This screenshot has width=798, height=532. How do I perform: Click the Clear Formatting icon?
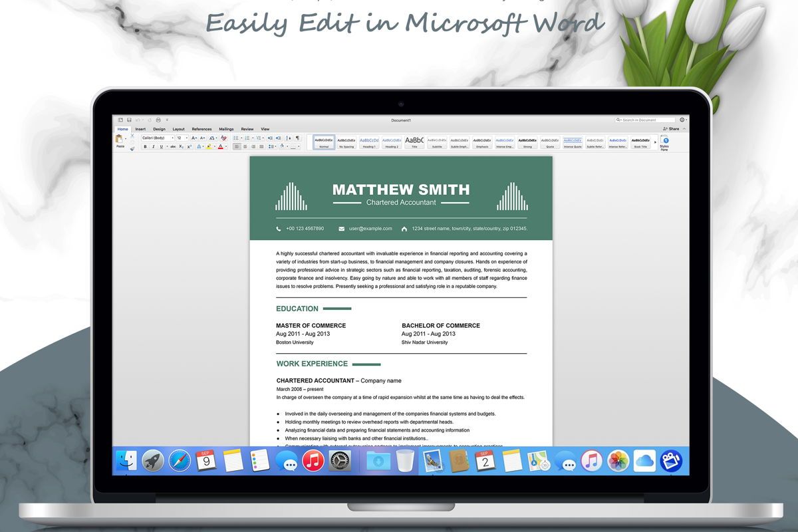click(223, 138)
